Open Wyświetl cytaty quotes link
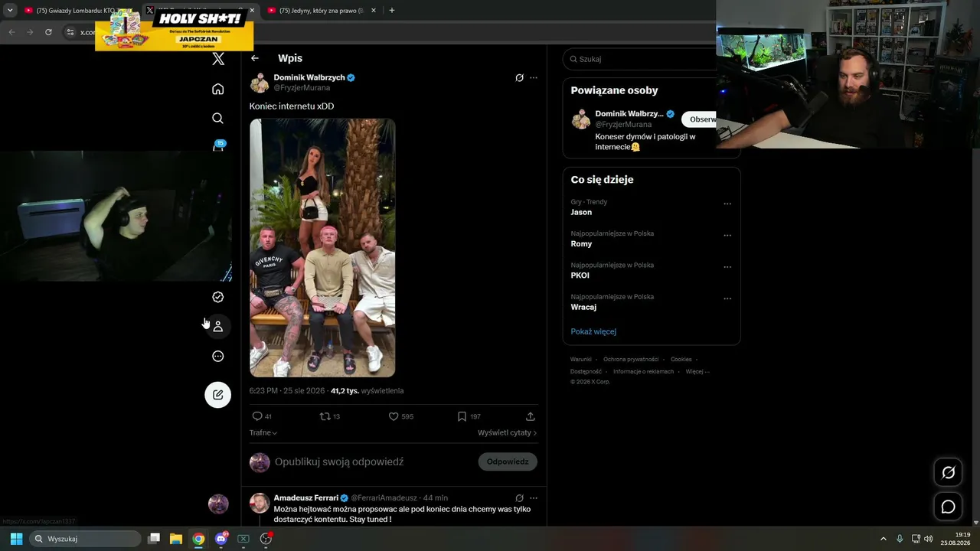980x551 pixels. [x=508, y=433]
